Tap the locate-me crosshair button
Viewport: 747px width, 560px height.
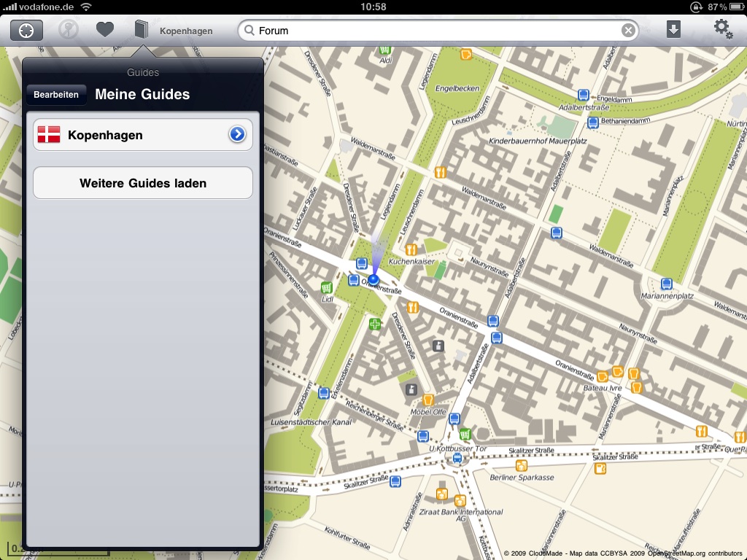tap(26, 30)
